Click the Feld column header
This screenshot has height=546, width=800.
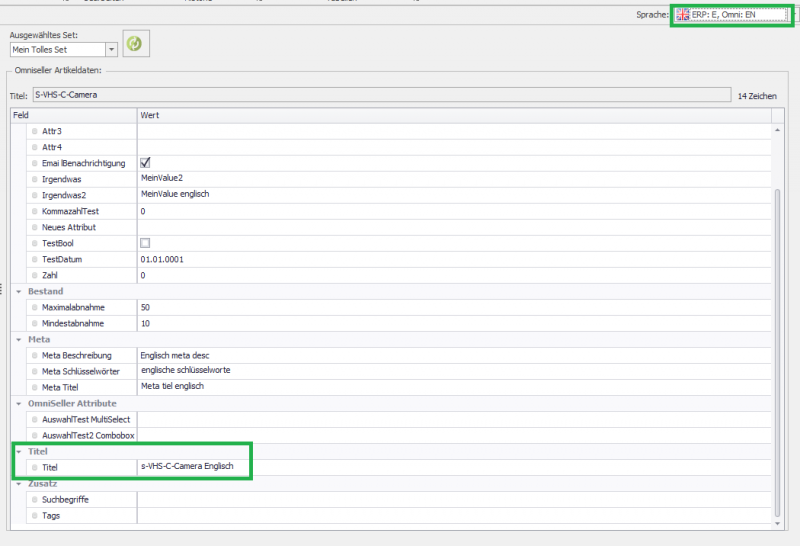(70, 115)
